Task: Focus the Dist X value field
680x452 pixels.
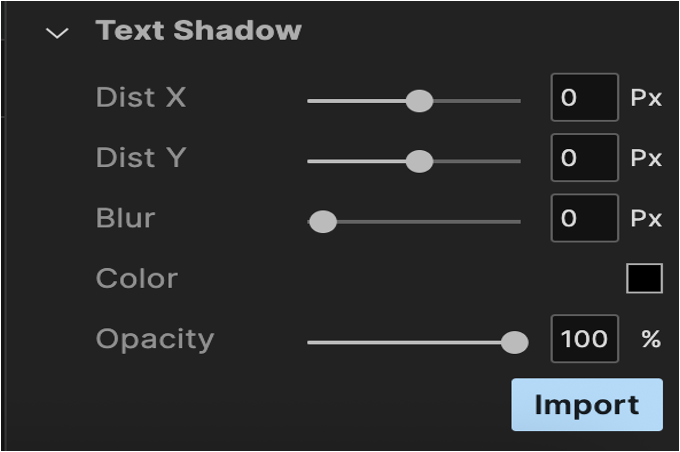Action: (x=584, y=98)
